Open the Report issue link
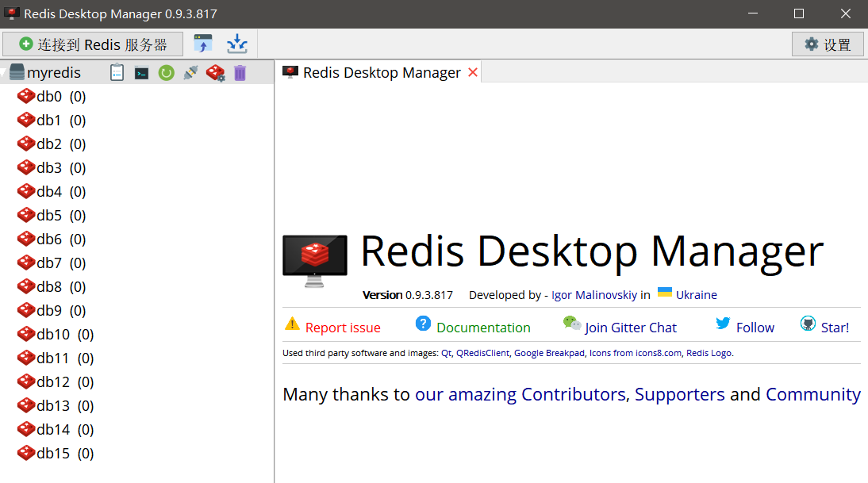 [x=343, y=328]
